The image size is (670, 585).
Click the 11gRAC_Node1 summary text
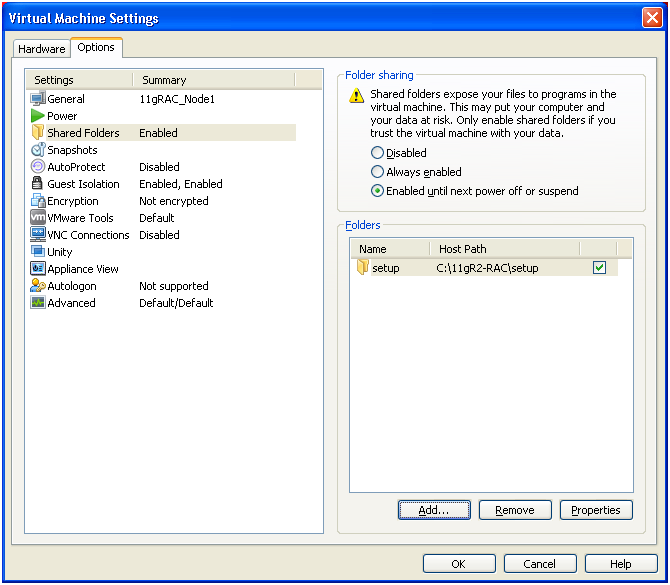point(177,99)
